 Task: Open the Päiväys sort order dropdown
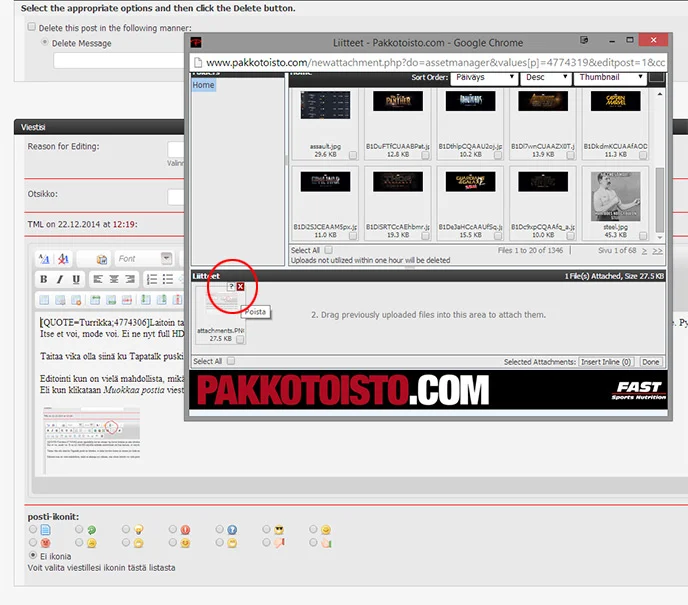click(x=481, y=77)
